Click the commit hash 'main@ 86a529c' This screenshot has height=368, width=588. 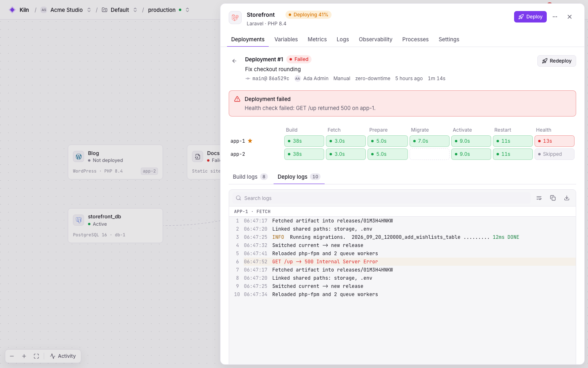click(x=267, y=79)
